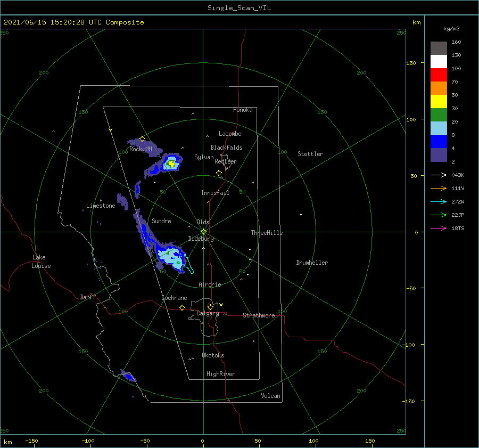The width and height of the screenshot is (479, 448).
Task: Click the Calgary label
Action: 208,313
